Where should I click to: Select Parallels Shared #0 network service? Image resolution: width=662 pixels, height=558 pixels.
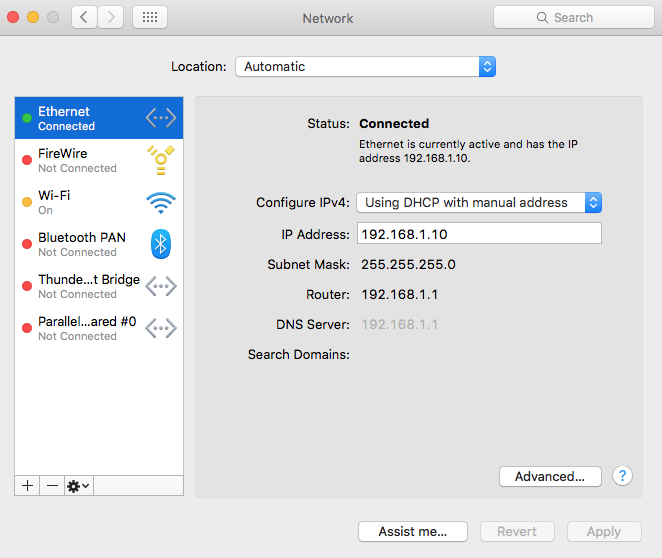coord(99,328)
